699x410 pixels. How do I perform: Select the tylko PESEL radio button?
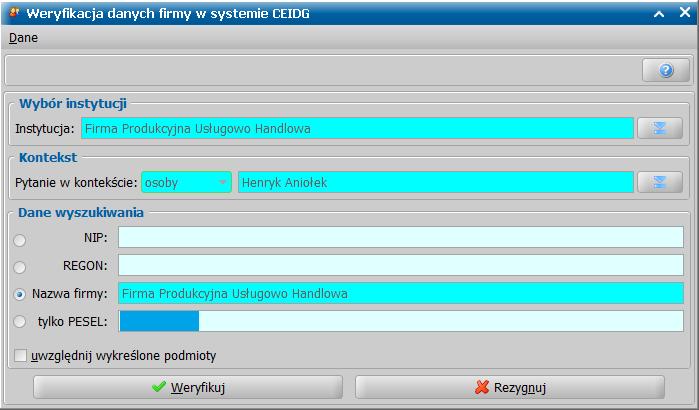[20, 322]
